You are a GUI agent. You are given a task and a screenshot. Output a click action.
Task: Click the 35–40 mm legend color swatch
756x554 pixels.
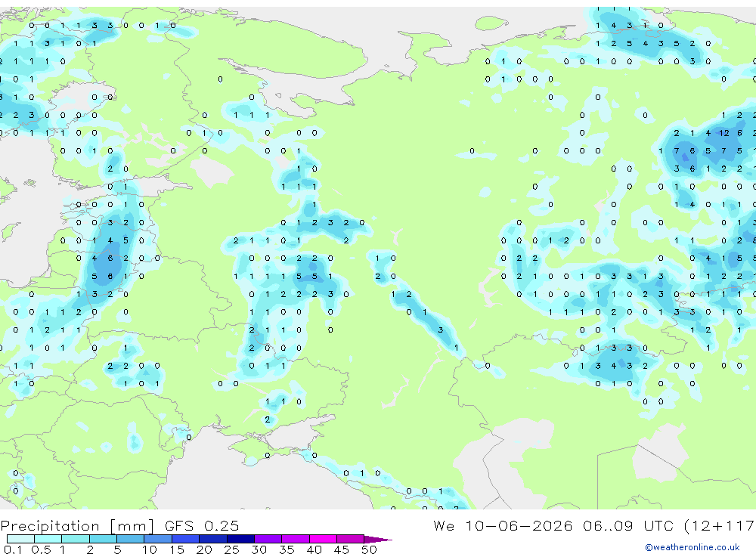(295, 539)
